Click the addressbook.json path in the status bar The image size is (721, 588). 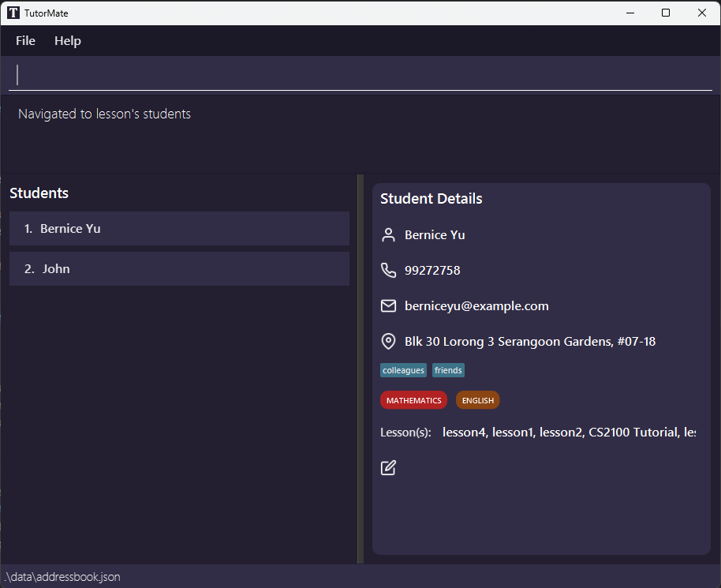pos(62,577)
